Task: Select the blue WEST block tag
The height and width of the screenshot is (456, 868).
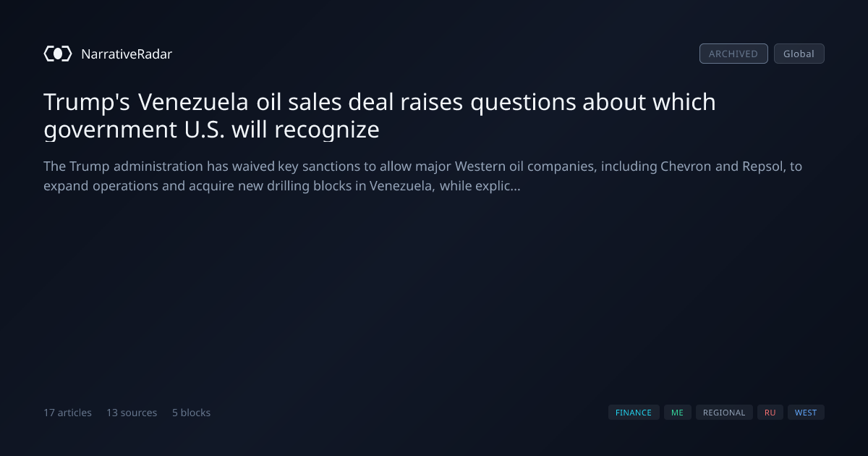Action: 806,413
